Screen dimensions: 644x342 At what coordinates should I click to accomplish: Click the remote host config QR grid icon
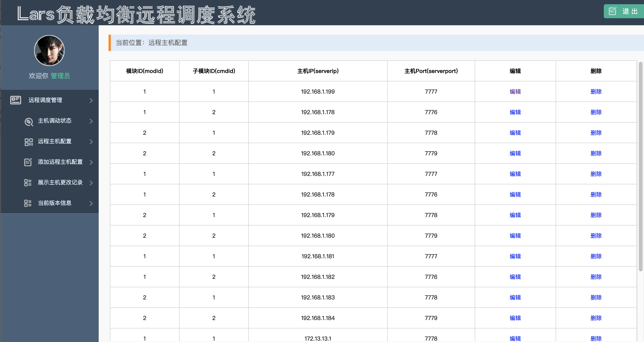tap(29, 142)
